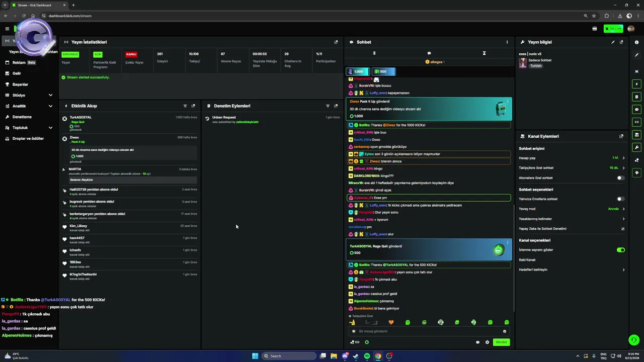The image size is (644, 362).
Task: Select the orange heart emote
Action: (x=391, y=322)
